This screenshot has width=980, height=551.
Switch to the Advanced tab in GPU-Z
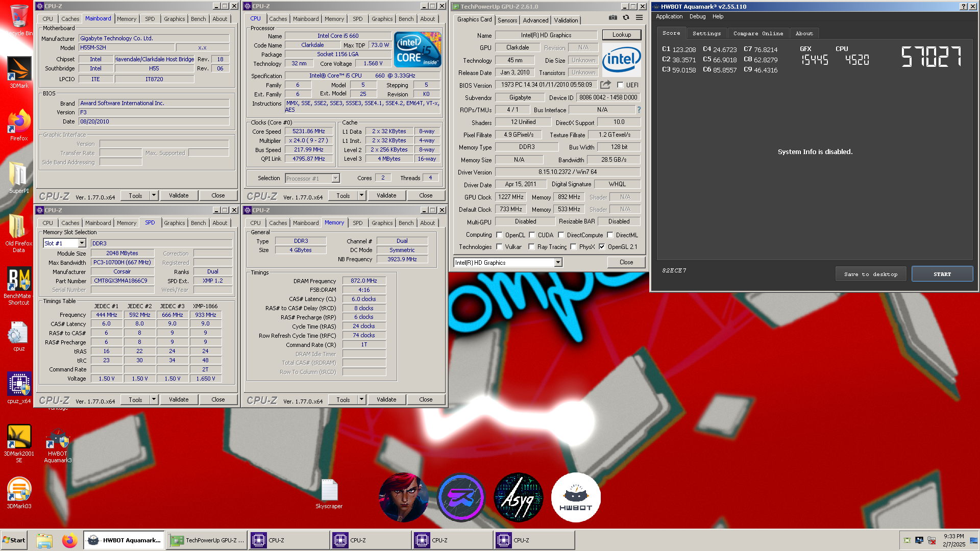coord(535,20)
